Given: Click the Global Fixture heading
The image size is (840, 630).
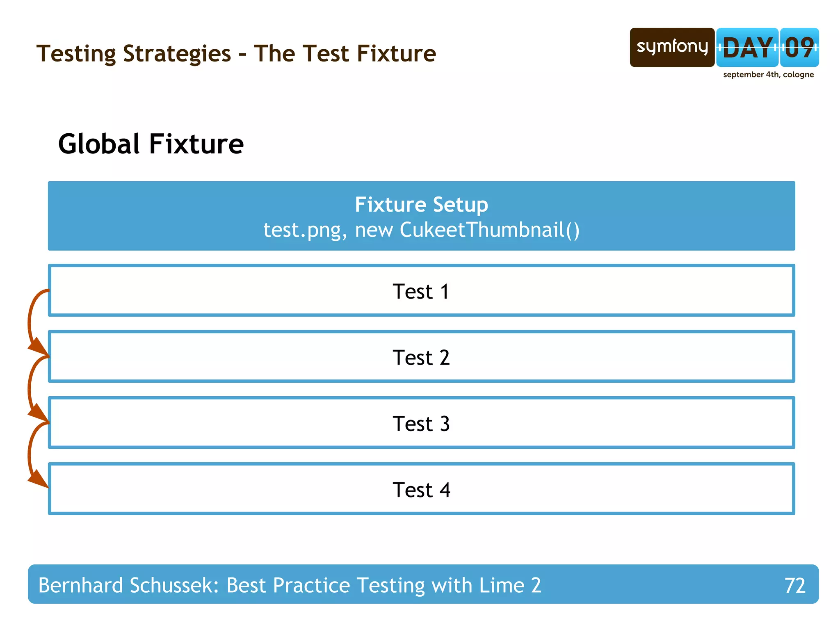Looking at the screenshot, I should point(151,144).
